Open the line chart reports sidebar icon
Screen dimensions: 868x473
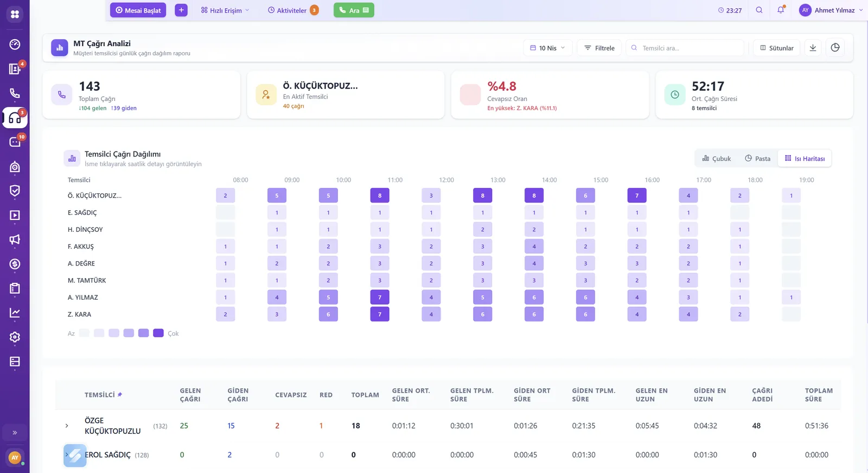[15, 313]
